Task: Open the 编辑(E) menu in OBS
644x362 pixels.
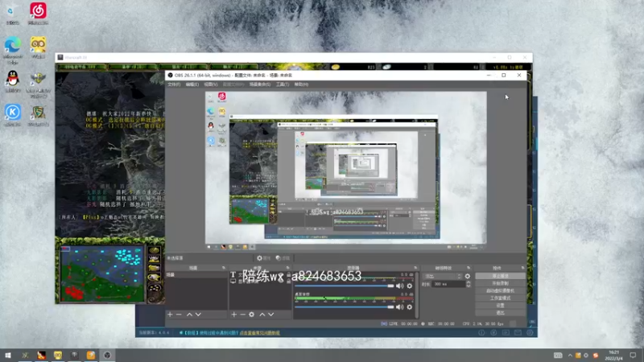Action: click(192, 84)
